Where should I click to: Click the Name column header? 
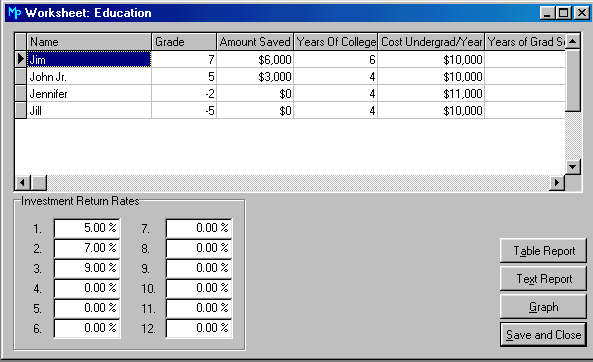(x=89, y=42)
